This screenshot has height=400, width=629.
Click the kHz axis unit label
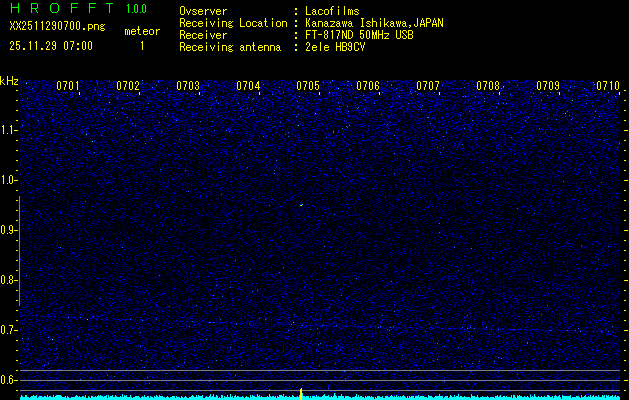[x=9, y=80]
